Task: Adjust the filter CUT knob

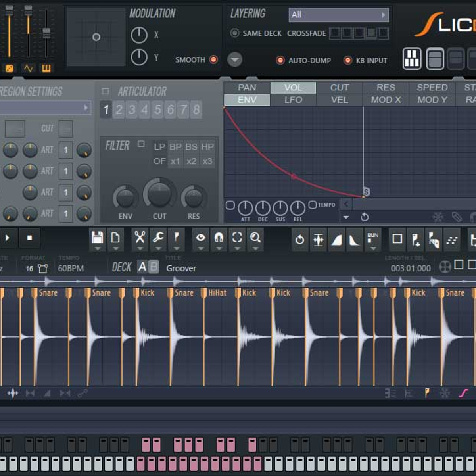Action: [x=159, y=194]
